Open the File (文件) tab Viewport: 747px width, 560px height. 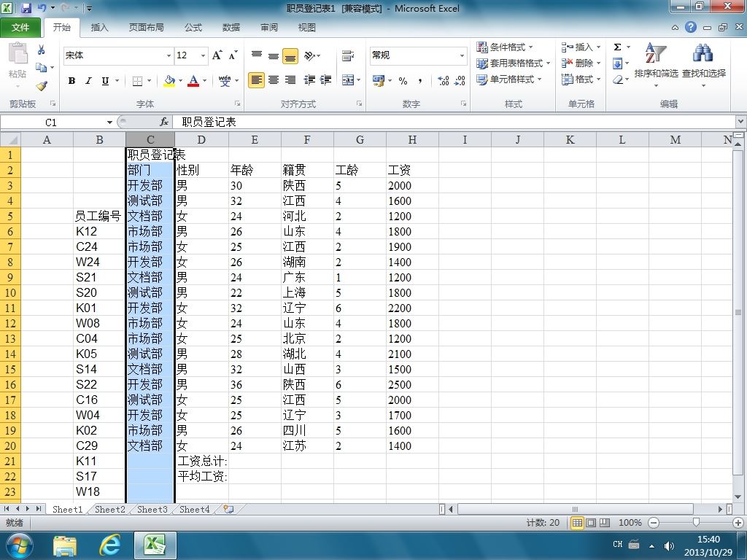[20, 27]
